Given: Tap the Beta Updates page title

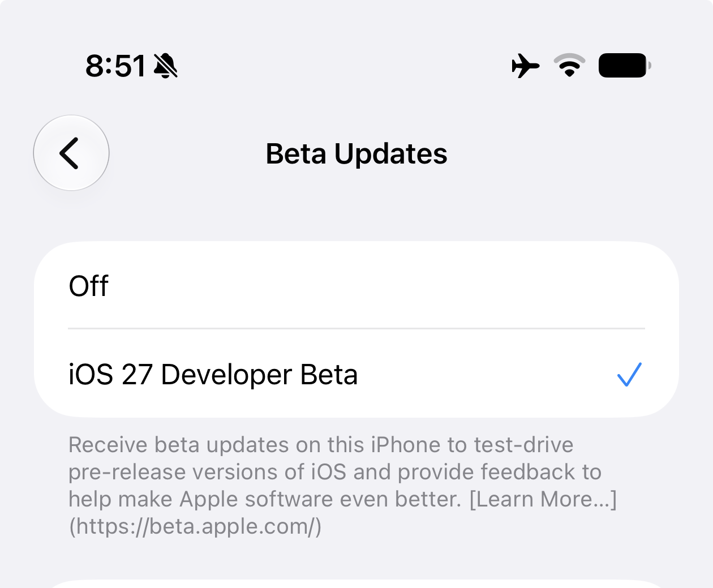Looking at the screenshot, I should [x=356, y=153].
